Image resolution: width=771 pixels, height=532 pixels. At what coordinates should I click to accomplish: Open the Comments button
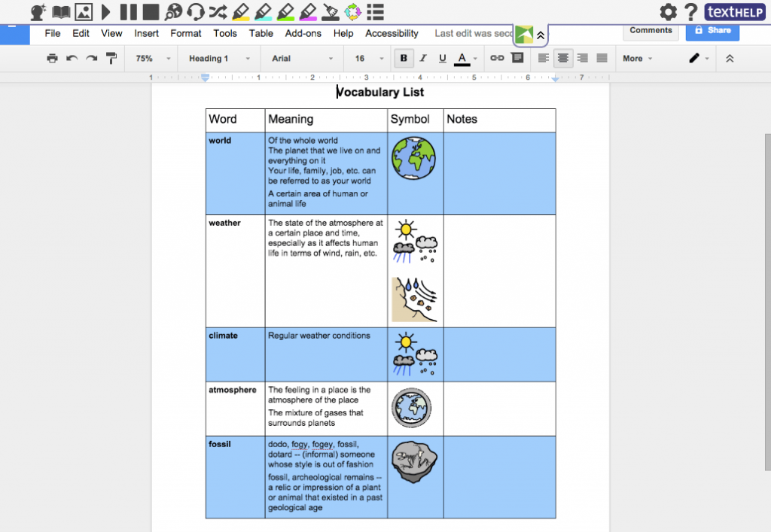point(651,30)
